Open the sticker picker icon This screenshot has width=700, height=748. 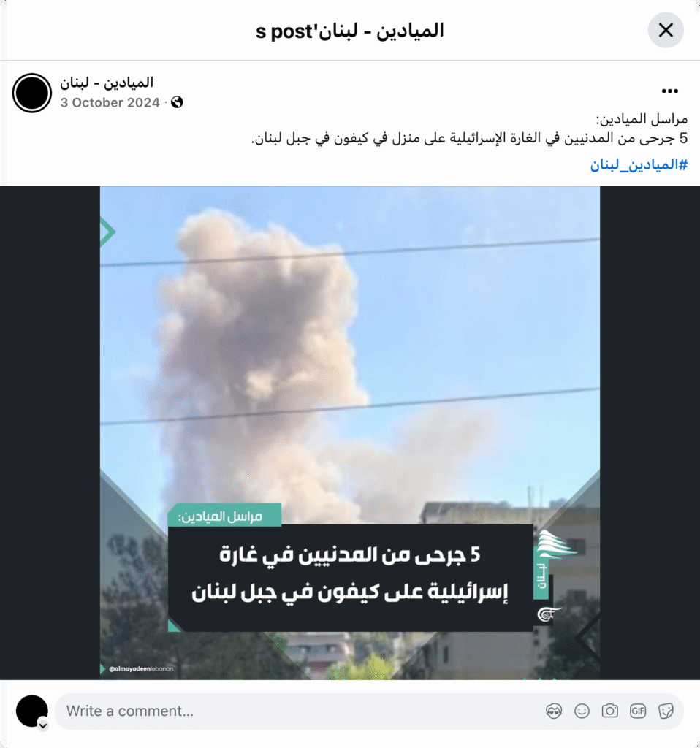click(x=666, y=711)
